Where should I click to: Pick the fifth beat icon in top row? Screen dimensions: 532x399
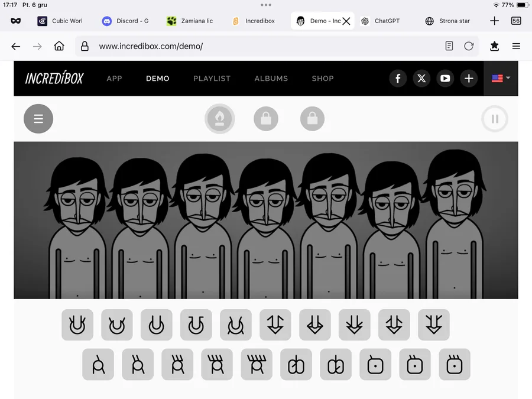(236, 325)
